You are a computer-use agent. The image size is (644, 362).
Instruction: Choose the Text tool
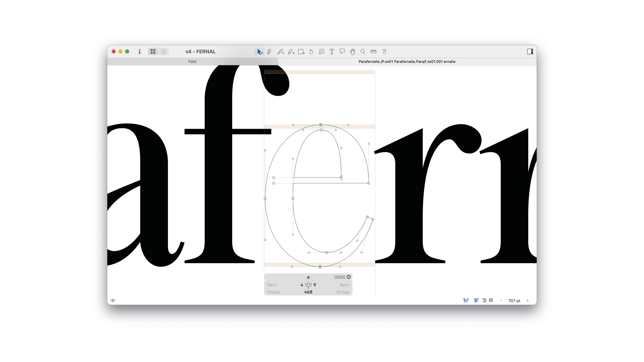point(332,52)
